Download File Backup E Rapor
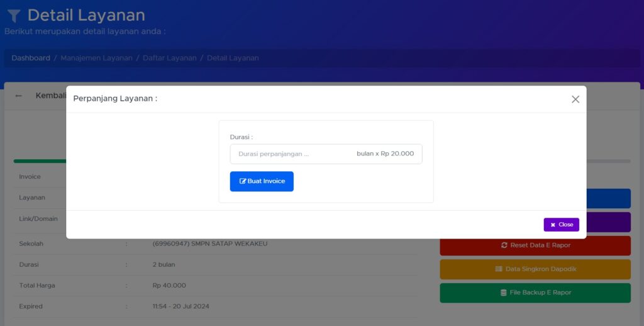The width and height of the screenshot is (644, 326). (x=535, y=293)
